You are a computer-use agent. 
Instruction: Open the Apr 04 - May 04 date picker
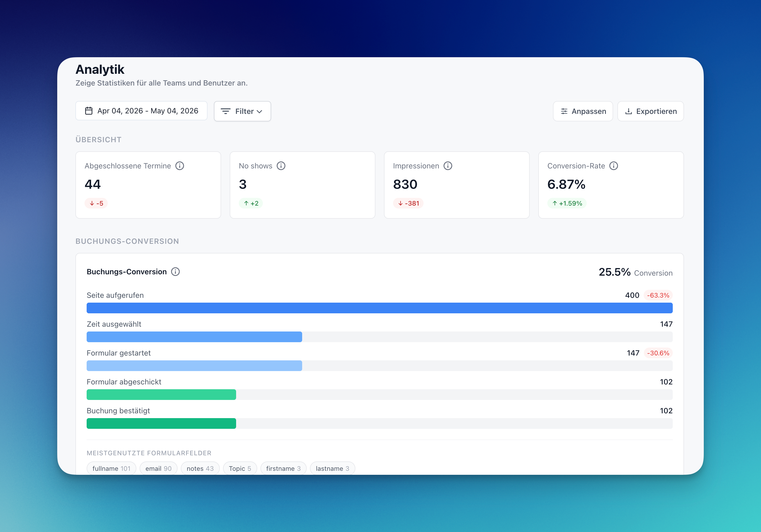[x=141, y=111]
